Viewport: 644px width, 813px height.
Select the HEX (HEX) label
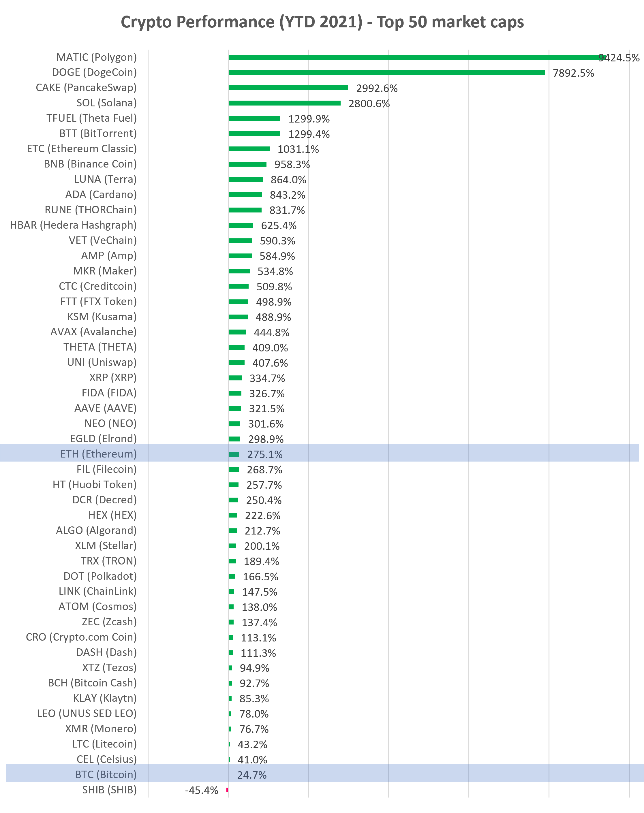[x=113, y=515]
